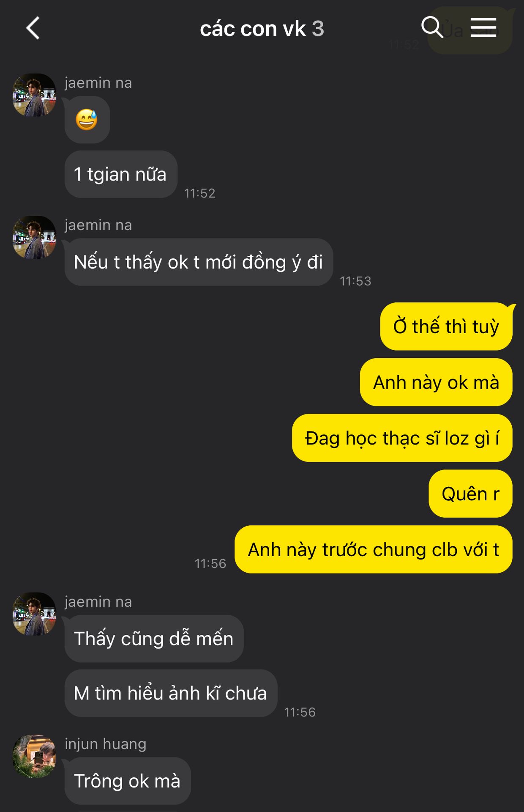The width and height of the screenshot is (524, 812).
Task: Tap yellow 'Ờ thế thì tuỳ' bubble
Action: 446,326
